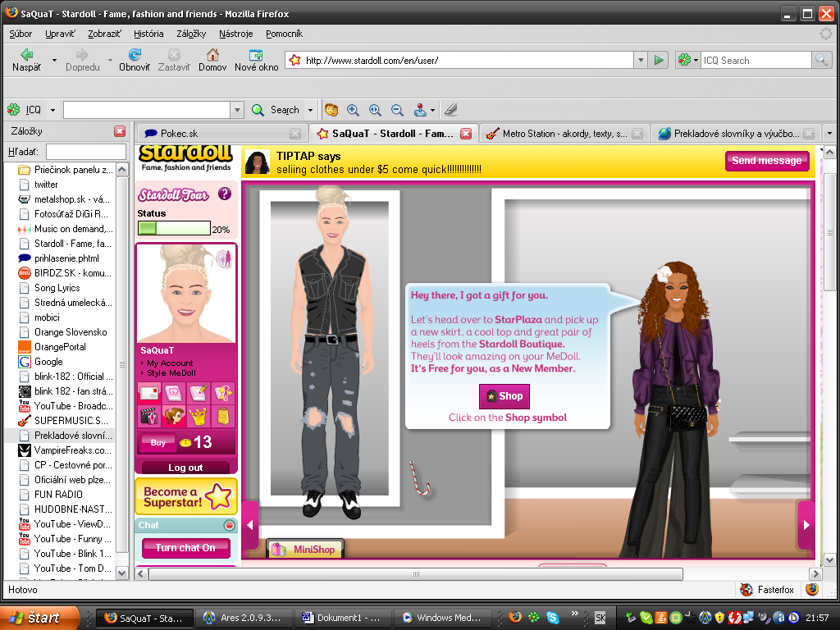Open the joystick icon dropdown arrow
The width and height of the screenshot is (840, 630).
[432, 111]
